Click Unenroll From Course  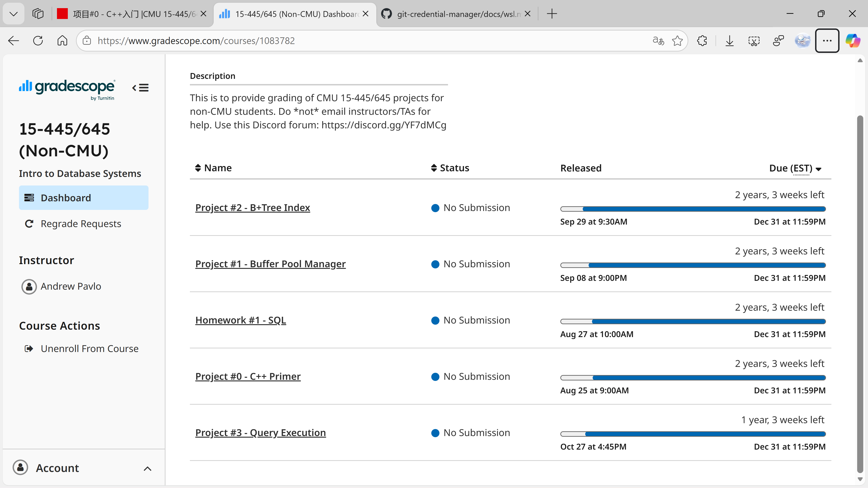[89, 349]
